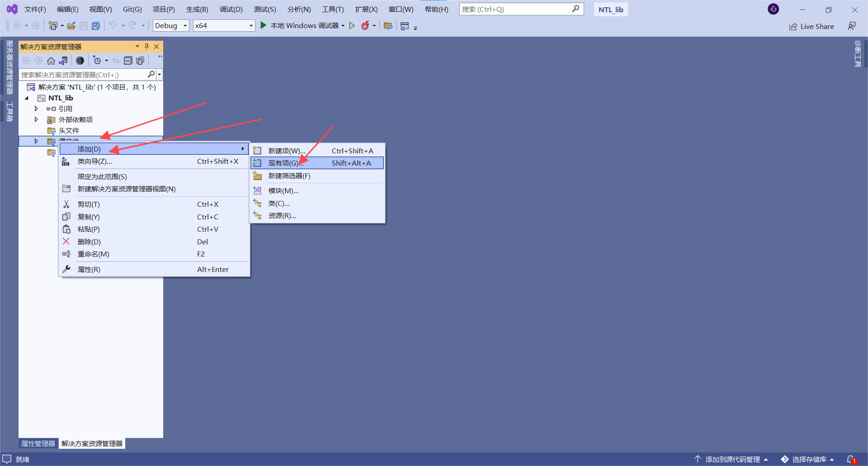The height and width of the screenshot is (466, 868).
Task: Click the feedback person icon at top right
Action: tap(852, 26)
